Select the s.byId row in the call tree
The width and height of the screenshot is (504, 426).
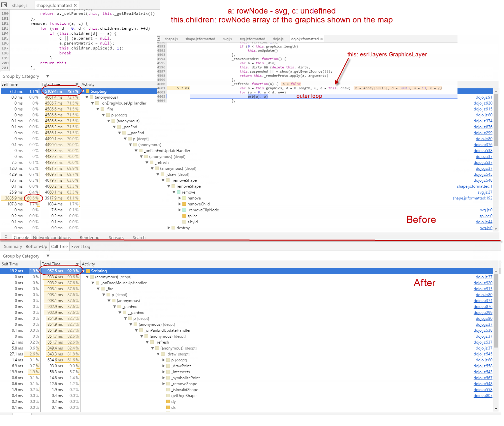pyautogui.click(x=193, y=222)
